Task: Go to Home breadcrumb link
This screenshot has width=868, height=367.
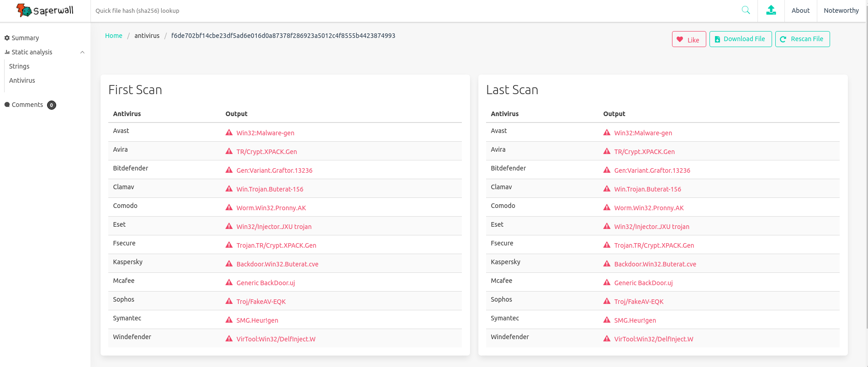Action: [114, 36]
